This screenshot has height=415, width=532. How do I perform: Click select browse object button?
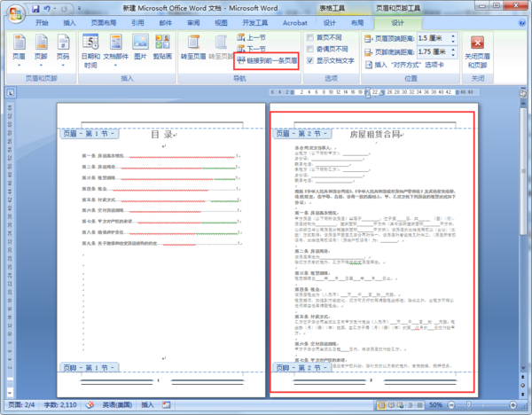coord(522,385)
